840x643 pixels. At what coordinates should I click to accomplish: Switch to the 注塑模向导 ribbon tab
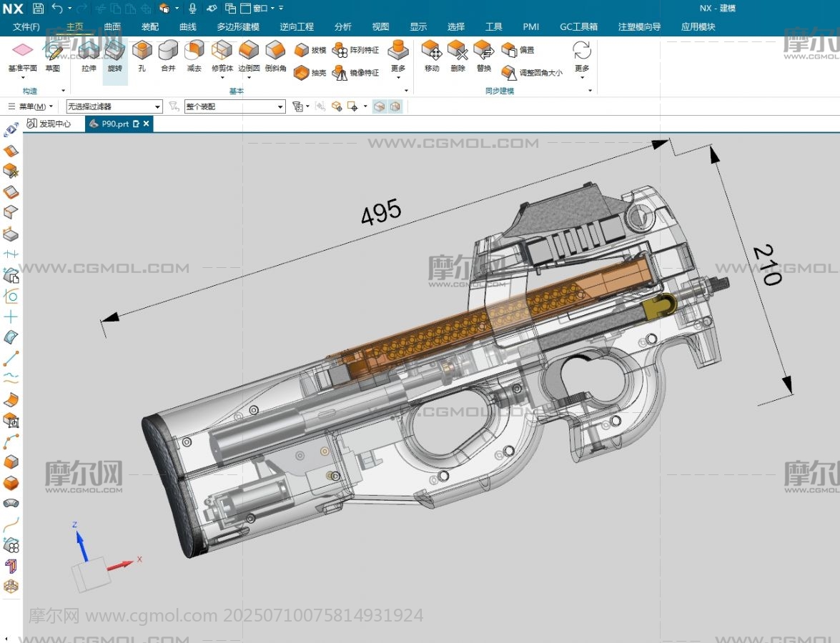coord(639,26)
